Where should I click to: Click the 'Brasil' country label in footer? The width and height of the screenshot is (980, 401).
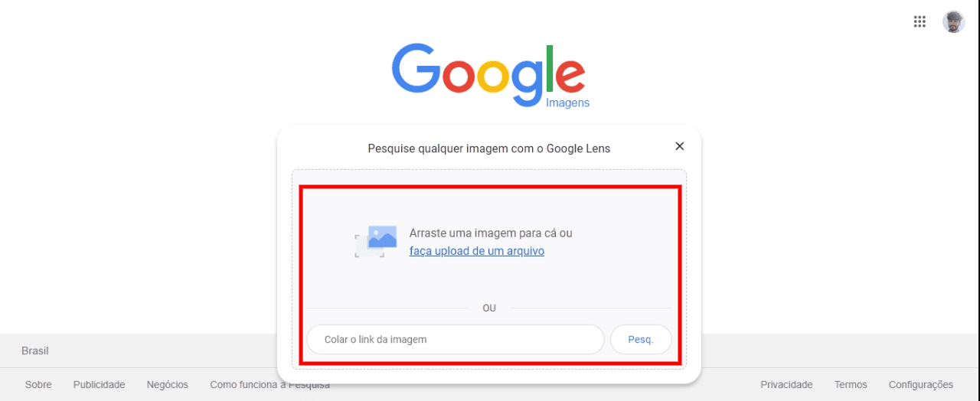tap(35, 350)
